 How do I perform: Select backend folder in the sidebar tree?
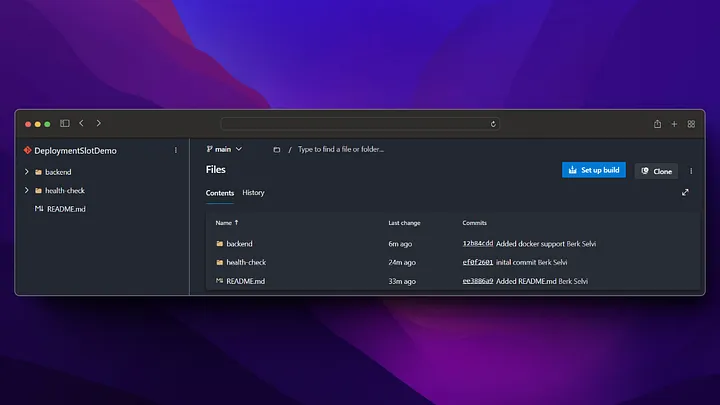(x=58, y=172)
